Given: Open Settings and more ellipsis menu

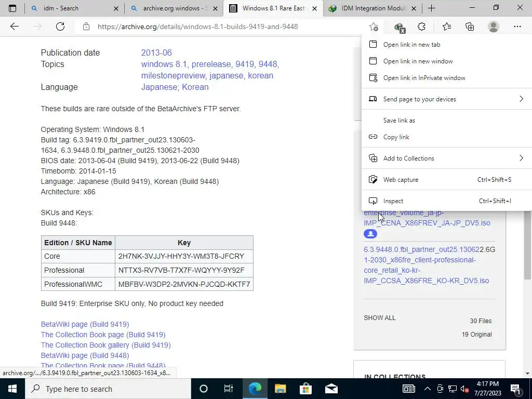Looking at the screenshot, I should (x=517, y=26).
